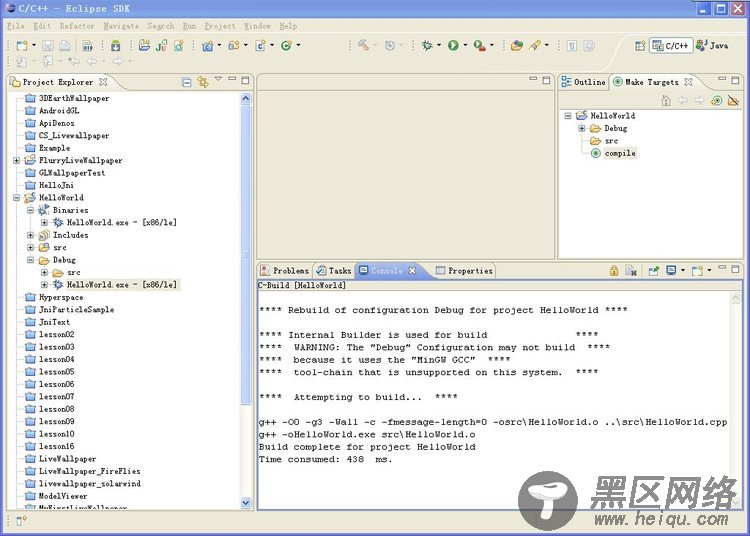Switch to the C/C++ perspective
The image size is (750, 536).
pyautogui.click(x=671, y=45)
